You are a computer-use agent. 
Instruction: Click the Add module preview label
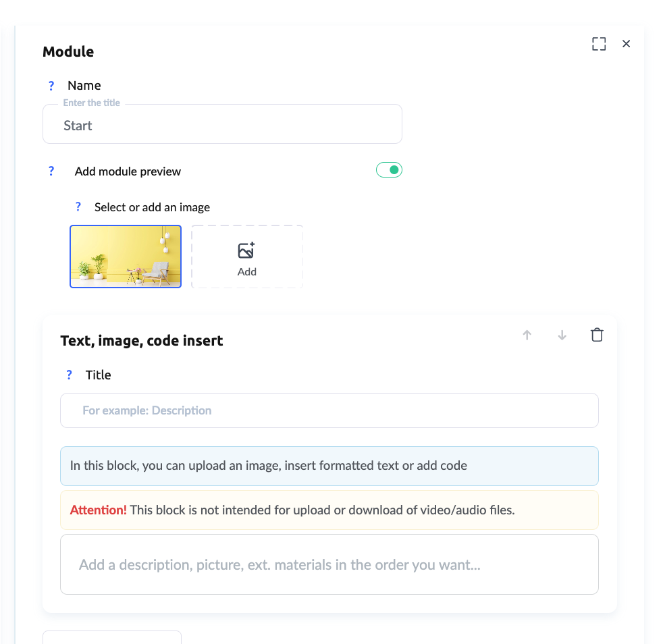click(x=128, y=171)
